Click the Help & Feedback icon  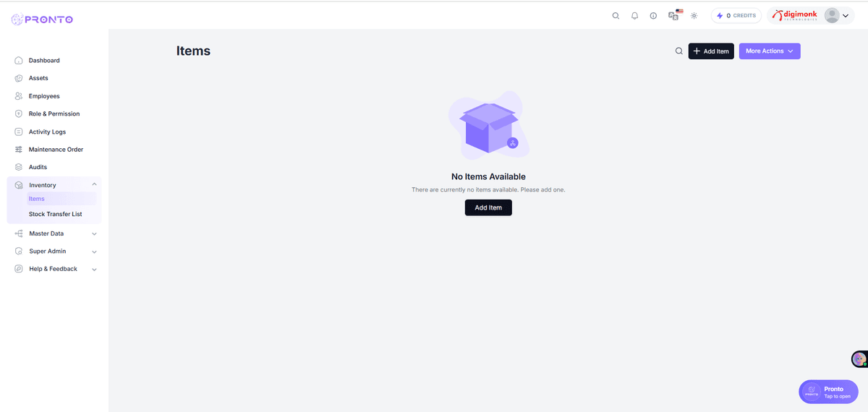[x=20, y=269]
